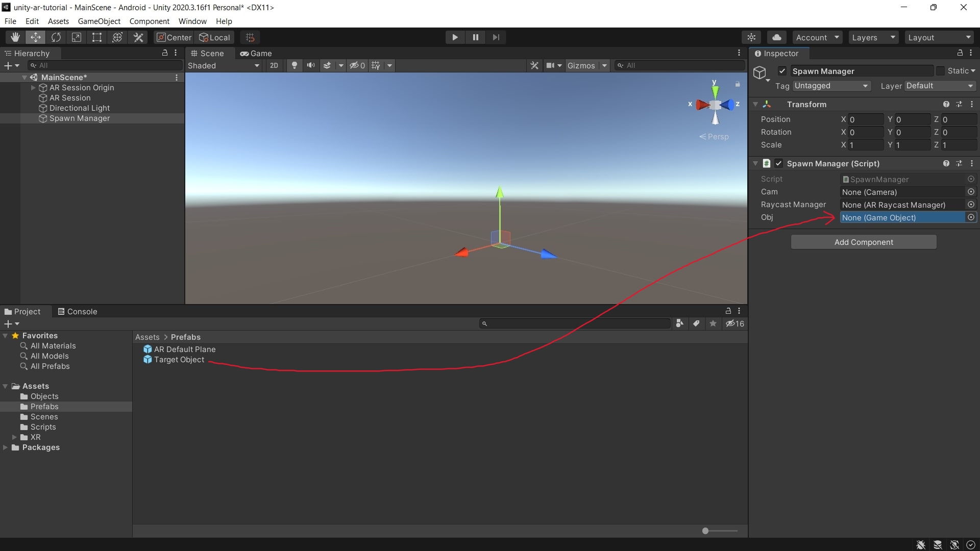Toggle Local handle rotation button

[x=215, y=37]
